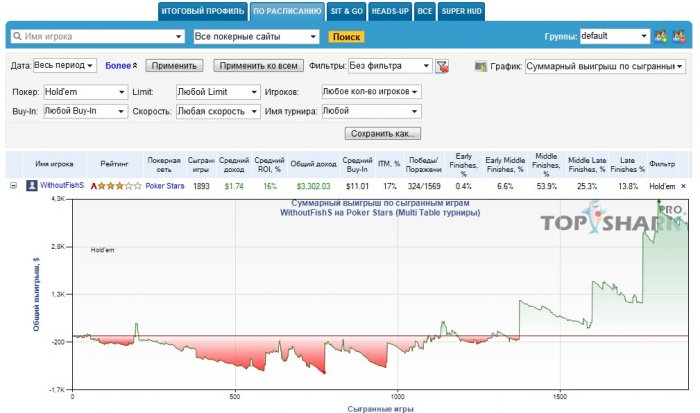Open the Дата period dropdown
This screenshot has height=413, width=700.
click(x=65, y=65)
